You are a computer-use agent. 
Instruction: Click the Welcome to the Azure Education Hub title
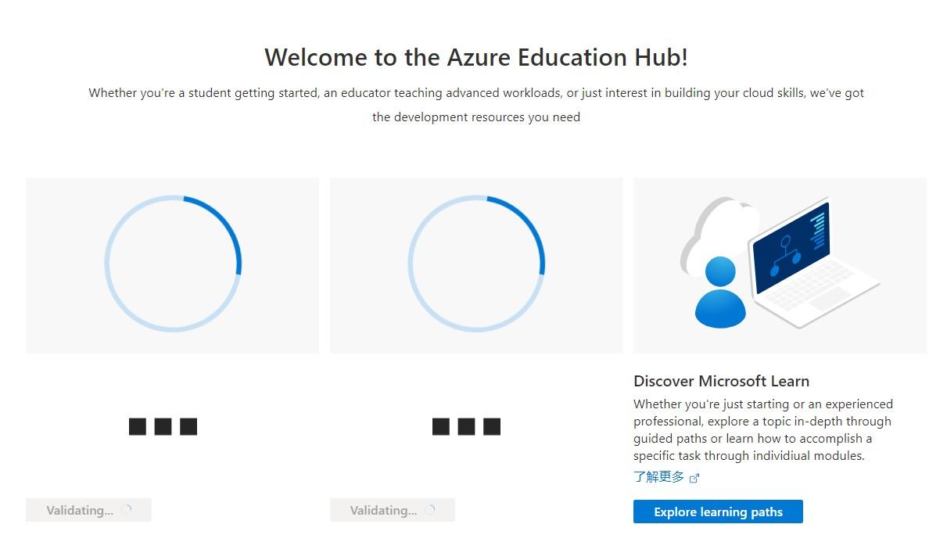[475, 57]
